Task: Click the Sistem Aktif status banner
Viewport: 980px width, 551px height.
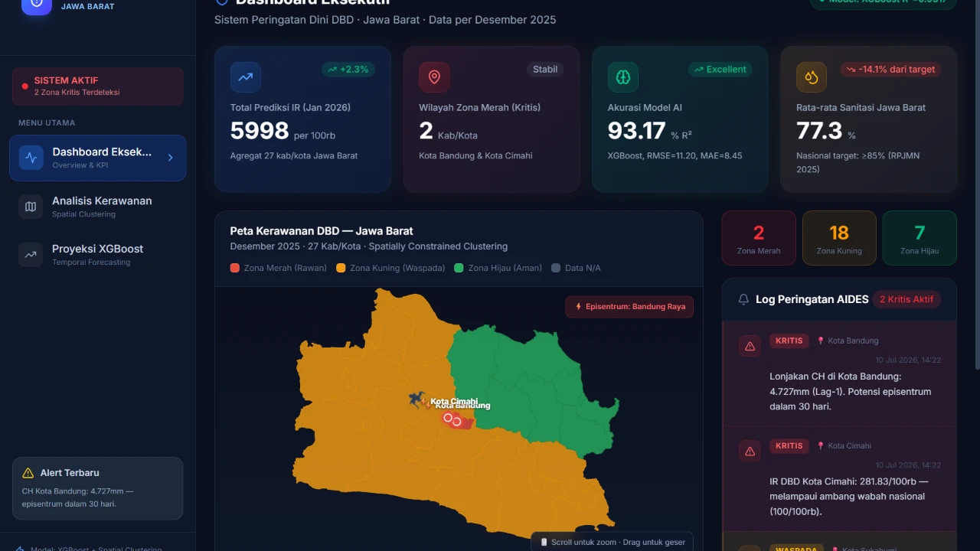Action: coord(97,86)
